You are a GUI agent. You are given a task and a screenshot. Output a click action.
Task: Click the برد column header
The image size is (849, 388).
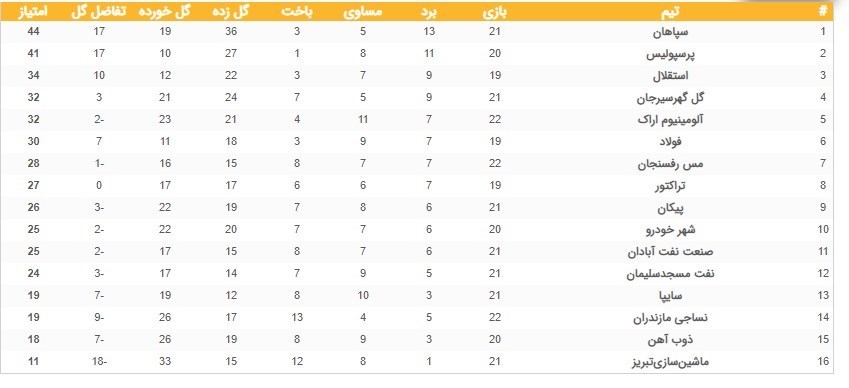pos(429,12)
